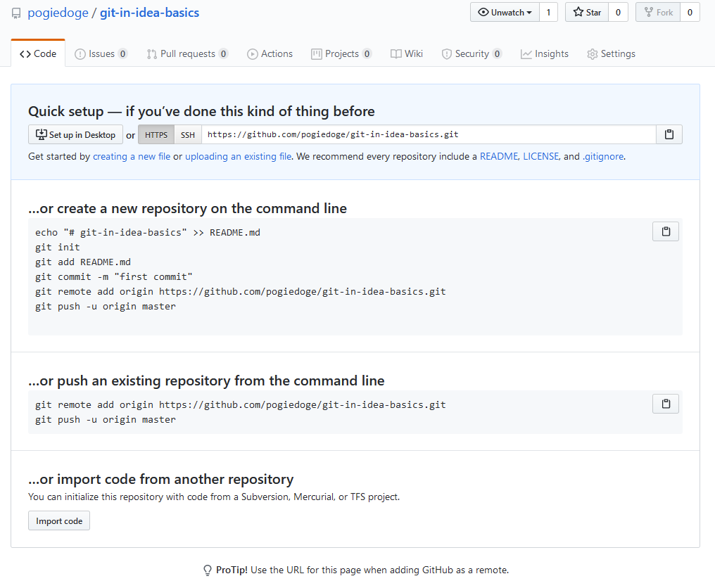Switch clone protocol to SSH

187,134
